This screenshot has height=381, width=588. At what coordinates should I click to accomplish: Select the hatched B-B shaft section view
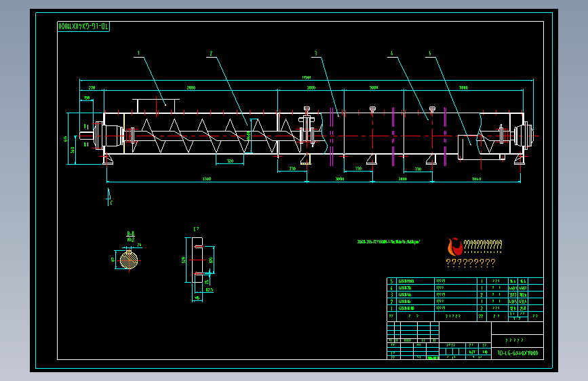tap(129, 260)
